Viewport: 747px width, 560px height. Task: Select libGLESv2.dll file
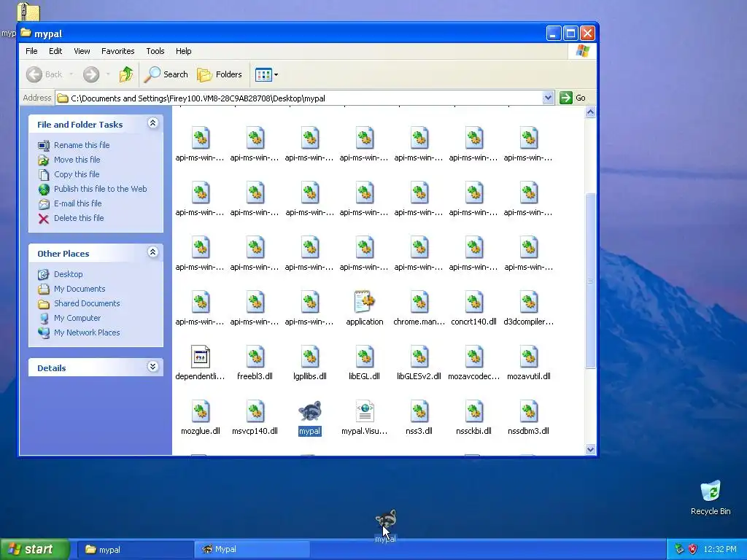[x=419, y=362]
